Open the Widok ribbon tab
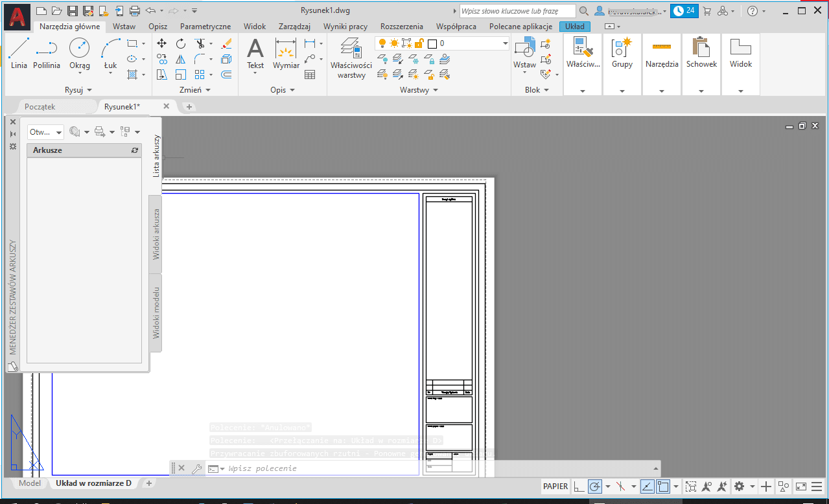 (x=255, y=27)
